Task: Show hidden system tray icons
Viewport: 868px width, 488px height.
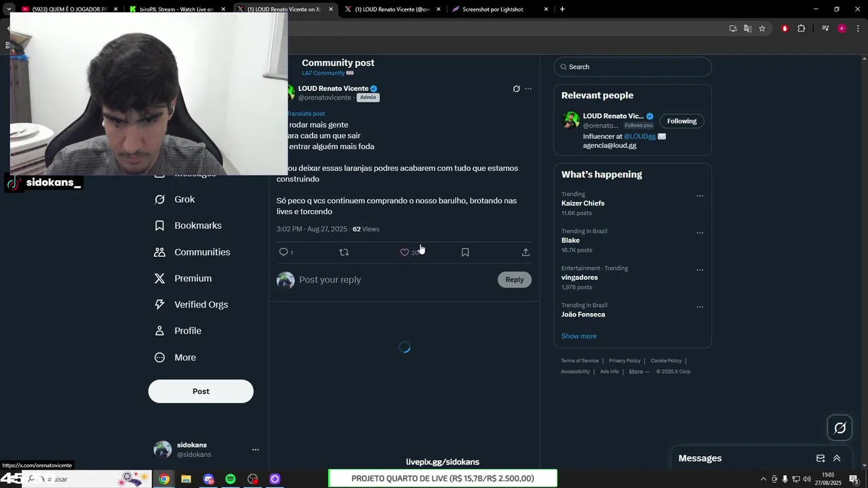Action: (763, 479)
